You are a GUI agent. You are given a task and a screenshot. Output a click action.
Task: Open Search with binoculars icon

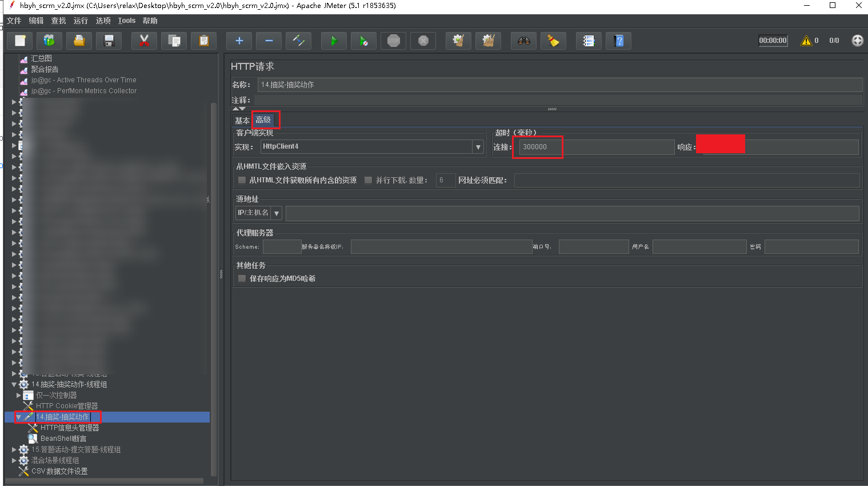tap(524, 41)
